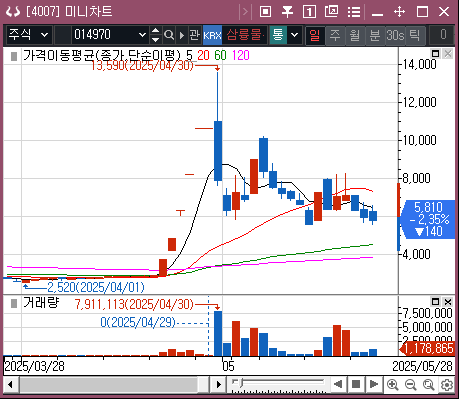Pin the mini chart window on top
Viewport: 459px width, 399px height.
[287, 12]
